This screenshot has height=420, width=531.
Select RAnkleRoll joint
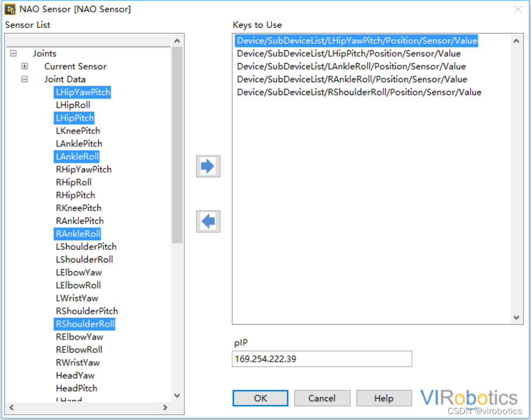(78, 233)
